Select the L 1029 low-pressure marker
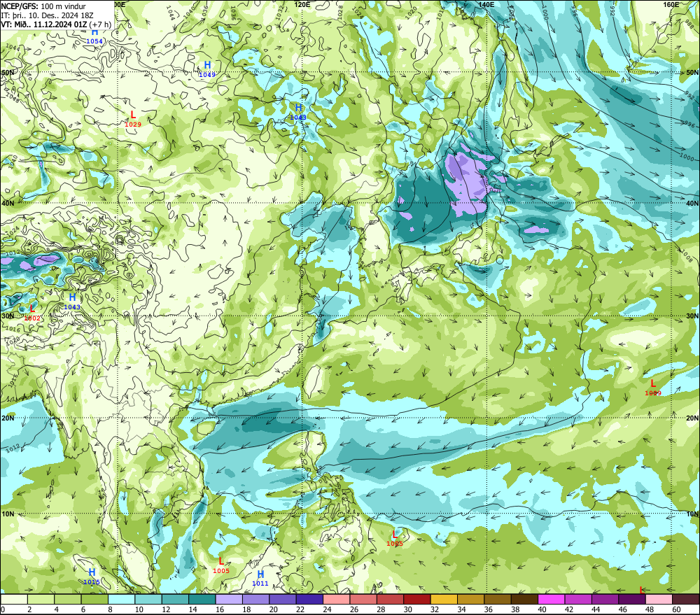 (x=133, y=120)
